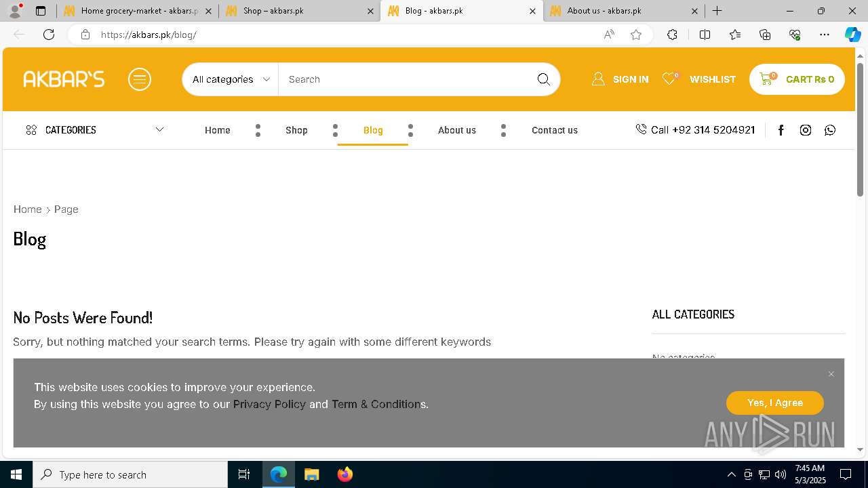868x488 pixels.
Task: Click Yes, I Agree cookie button
Action: (775, 403)
